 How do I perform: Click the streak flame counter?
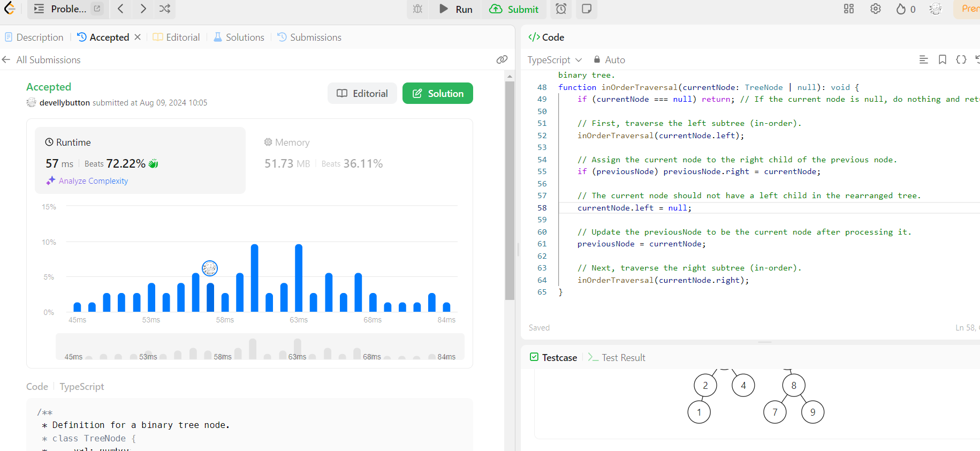pyautogui.click(x=906, y=9)
